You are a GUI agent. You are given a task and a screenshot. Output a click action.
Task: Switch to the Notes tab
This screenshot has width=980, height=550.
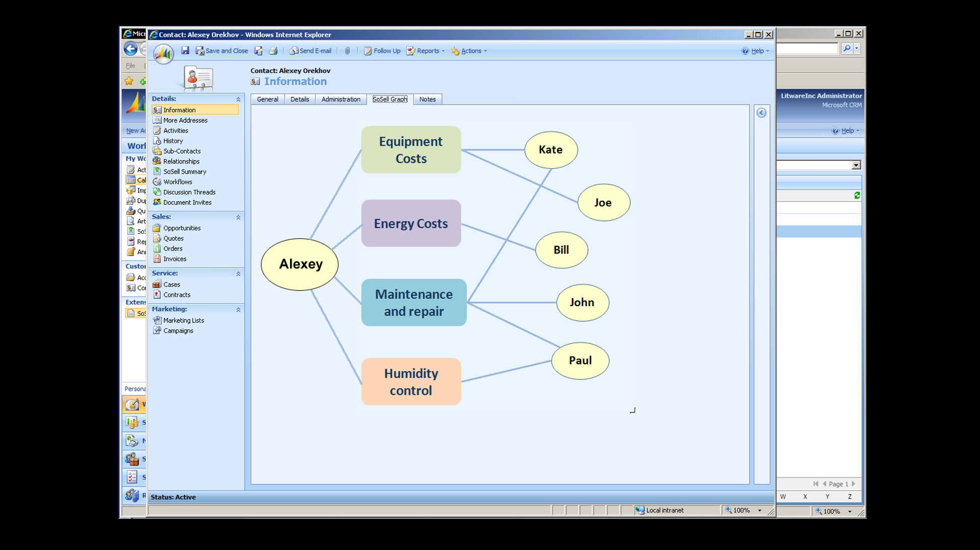tap(427, 99)
